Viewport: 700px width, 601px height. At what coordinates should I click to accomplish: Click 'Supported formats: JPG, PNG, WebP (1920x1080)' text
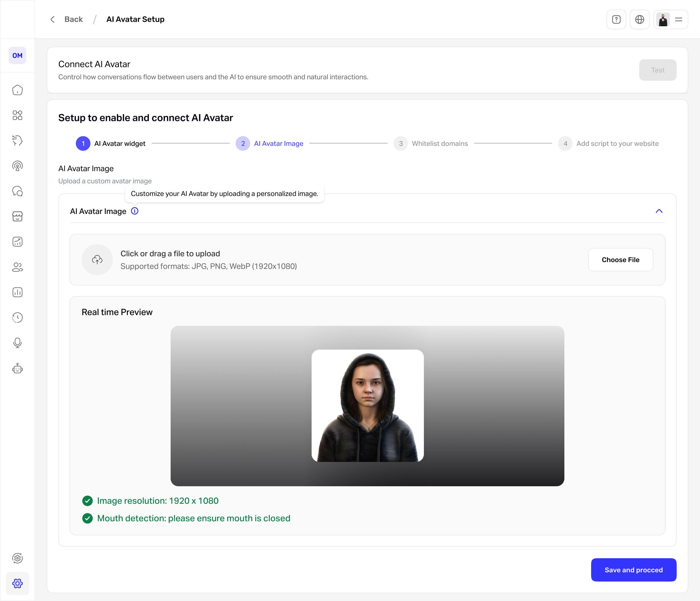pos(209,266)
